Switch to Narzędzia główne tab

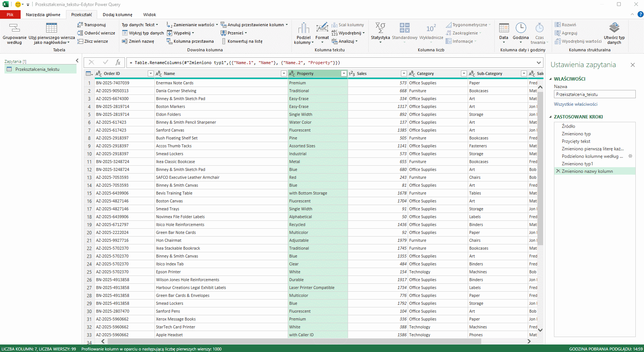(43, 15)
